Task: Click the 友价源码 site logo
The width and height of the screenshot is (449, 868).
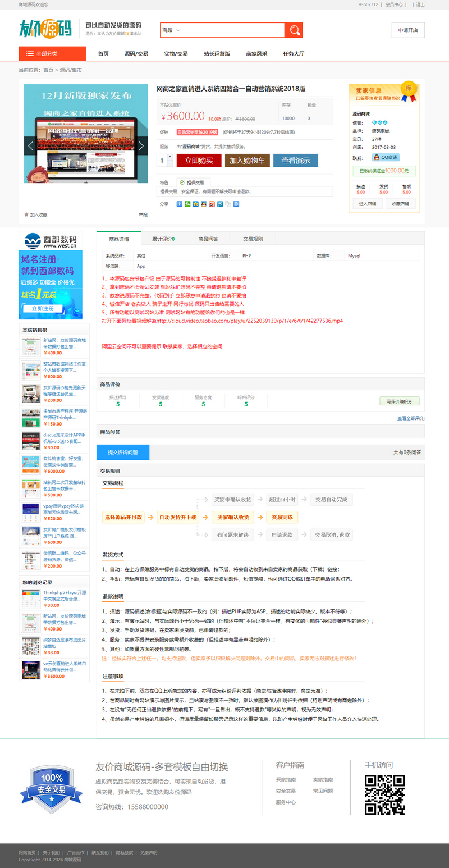Action: [x=46, y=28]
